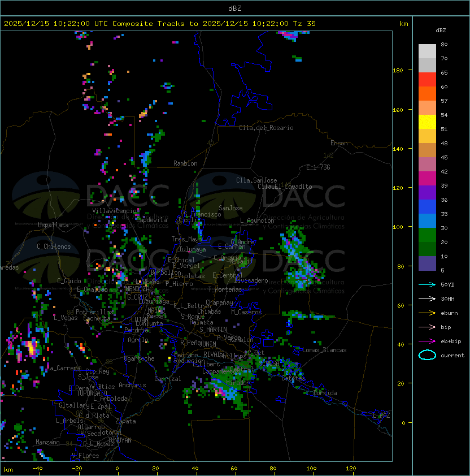The width and height of the screenshot is (470, 476).
Task: Select the 'eb+bip' legend text
Action: coord(451,341)
